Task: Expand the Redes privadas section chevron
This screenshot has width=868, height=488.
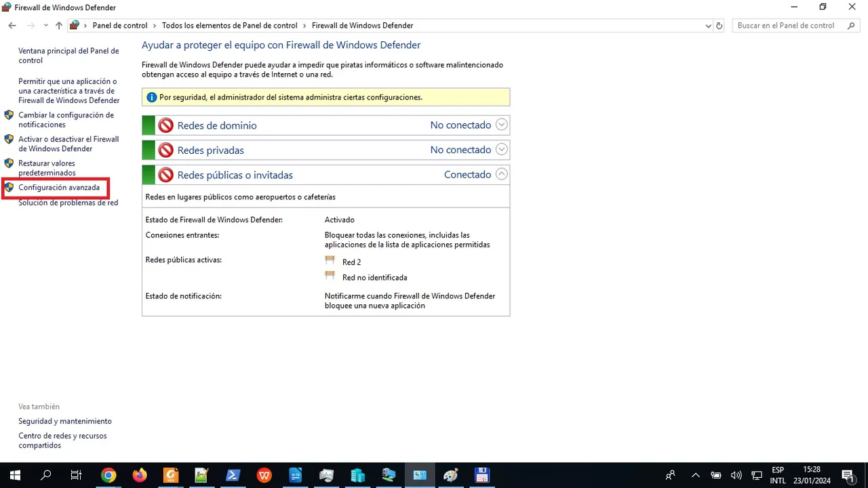Action: click(x=501, y=149)
